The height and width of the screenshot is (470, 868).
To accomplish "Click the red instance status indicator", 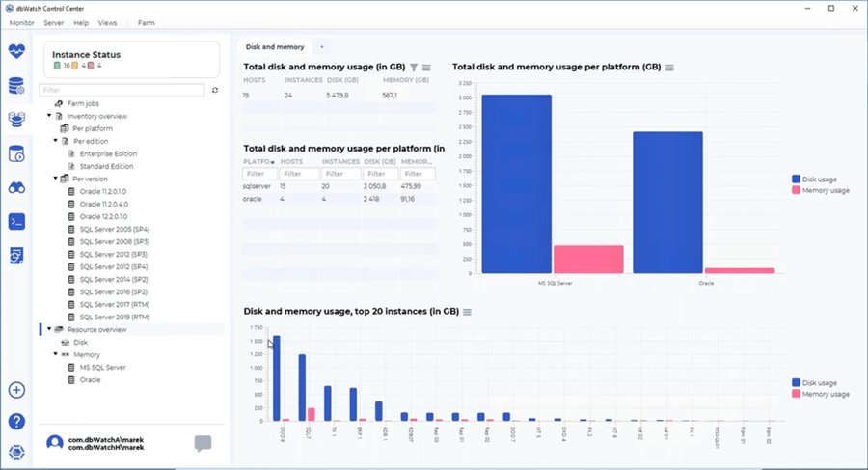I will (91, 66).
